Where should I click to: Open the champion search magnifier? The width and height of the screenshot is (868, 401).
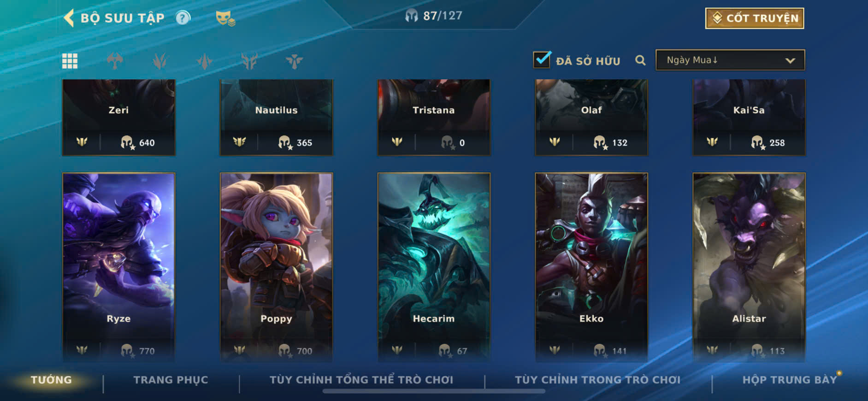coord(640,60)
